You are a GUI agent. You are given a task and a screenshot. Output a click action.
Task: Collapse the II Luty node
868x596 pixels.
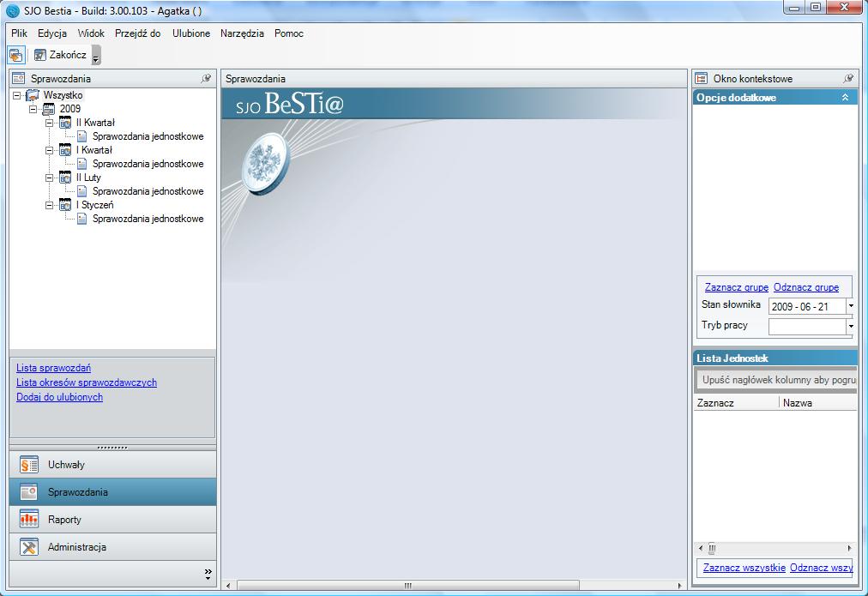pos(49,178)
